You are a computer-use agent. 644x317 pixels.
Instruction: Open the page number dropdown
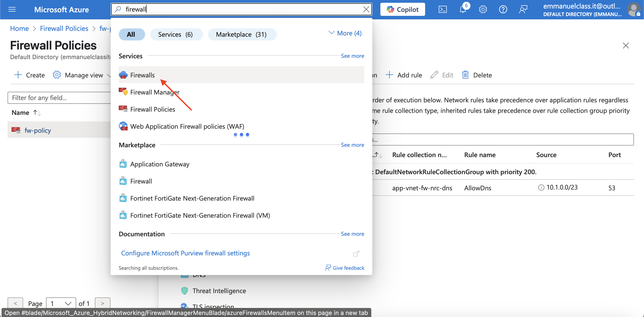point(61,304)
